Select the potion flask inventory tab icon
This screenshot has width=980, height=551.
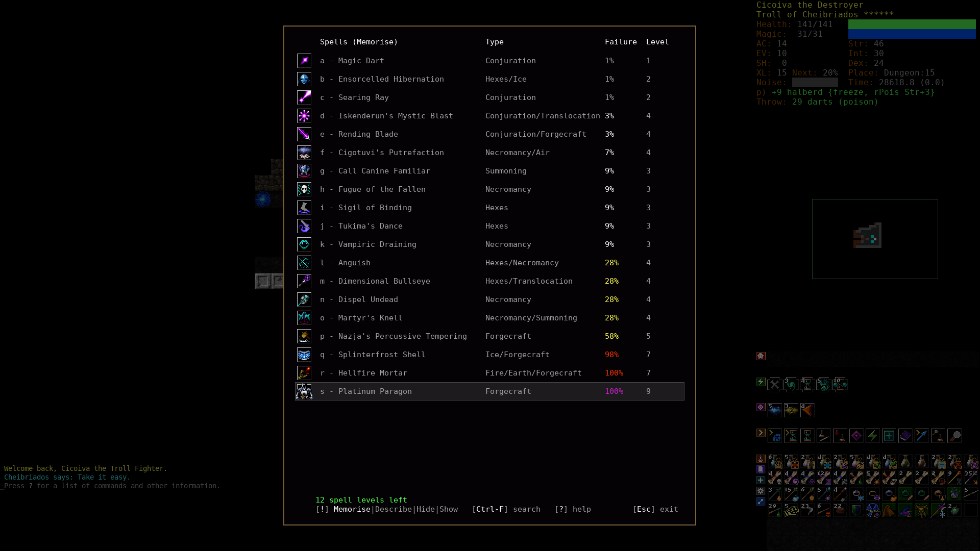[x=761, y=459]
